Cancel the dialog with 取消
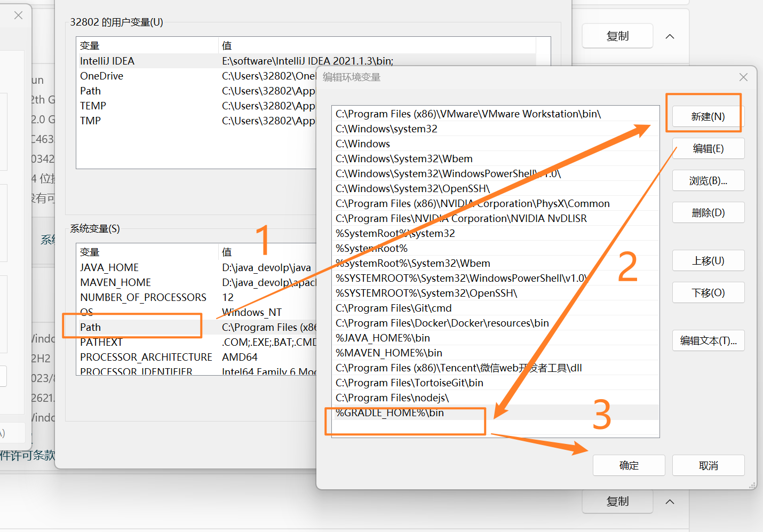Image resolution: width=763 pixels, height=532 pixels. [708, 465]
